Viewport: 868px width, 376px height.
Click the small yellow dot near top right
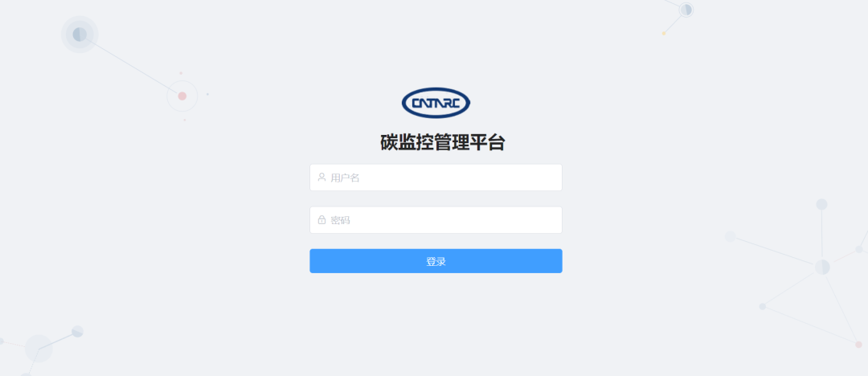pyautogui.click(x=664, y=33)
